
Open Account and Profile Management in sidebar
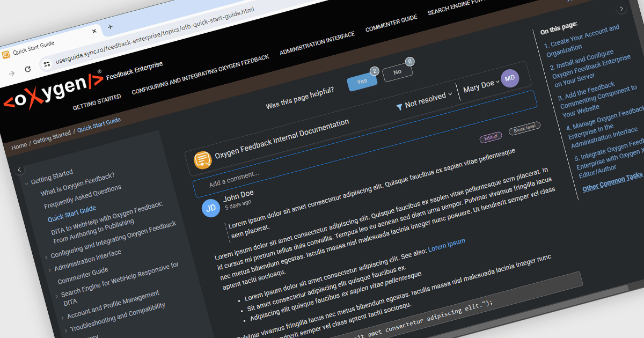113,304
